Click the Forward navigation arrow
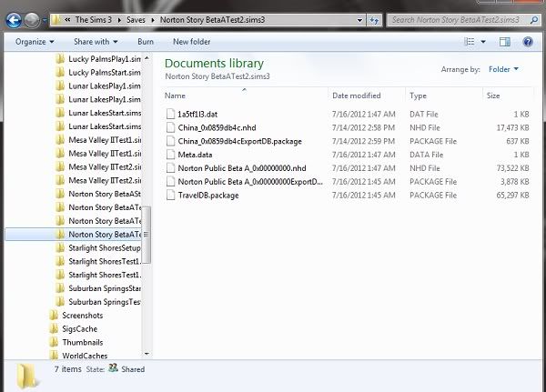 [32, 20]
